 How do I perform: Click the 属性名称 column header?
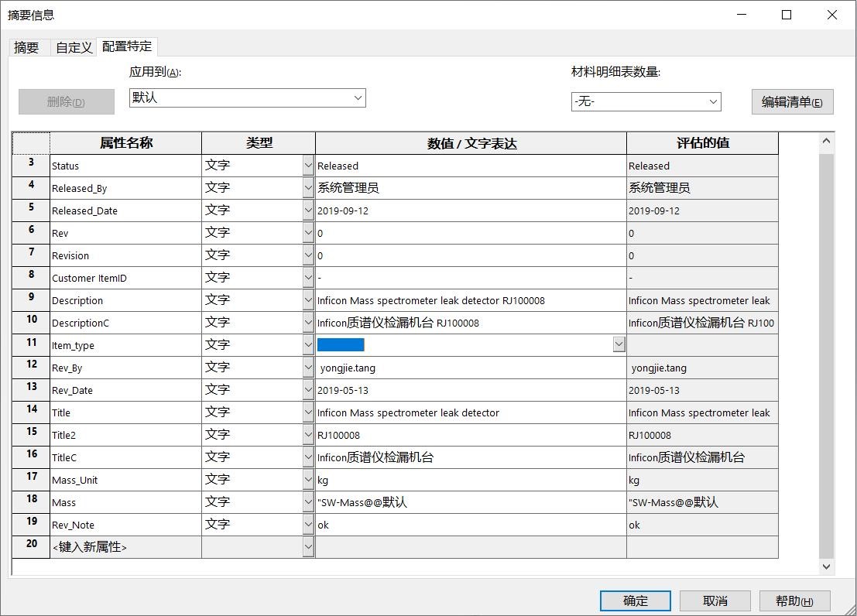pyautogui.click(x=125, y=142)
